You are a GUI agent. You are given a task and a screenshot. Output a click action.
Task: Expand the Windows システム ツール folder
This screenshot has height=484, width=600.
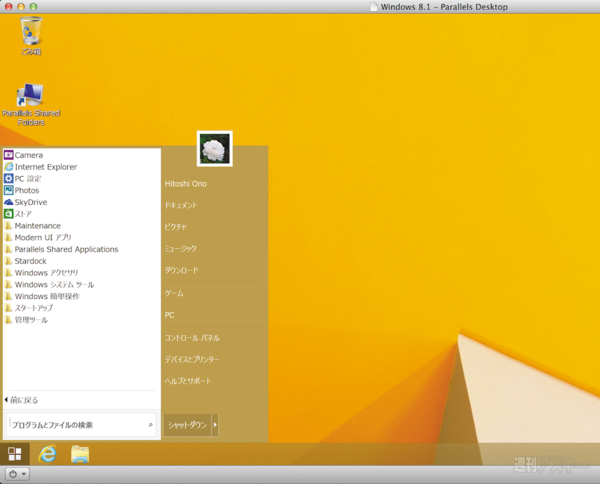point(49,285)
